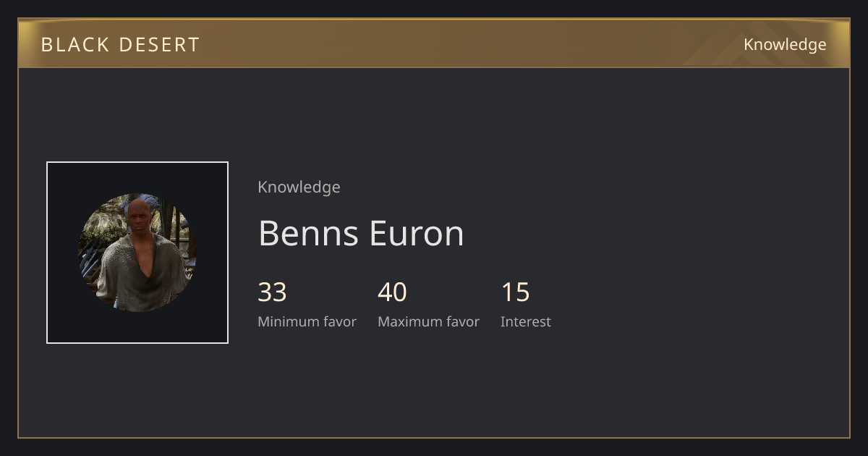The height and width of the screenshot is (456, 868).
Task: Click the Interest label
Action: coord(525,322)
